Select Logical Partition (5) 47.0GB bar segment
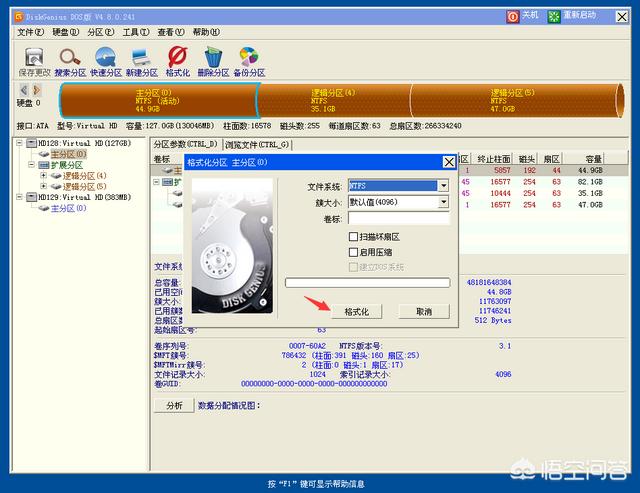 point(515,100)
